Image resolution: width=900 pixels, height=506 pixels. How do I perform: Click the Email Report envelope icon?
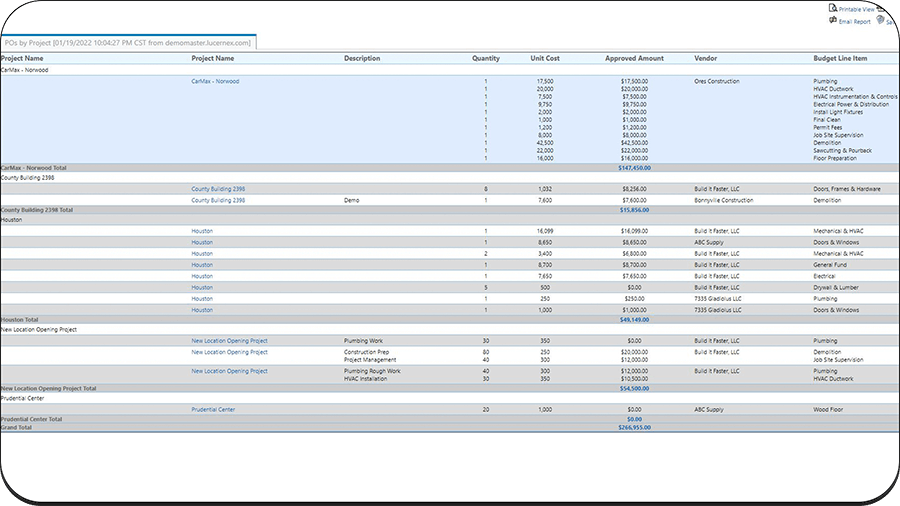(832, 20)
